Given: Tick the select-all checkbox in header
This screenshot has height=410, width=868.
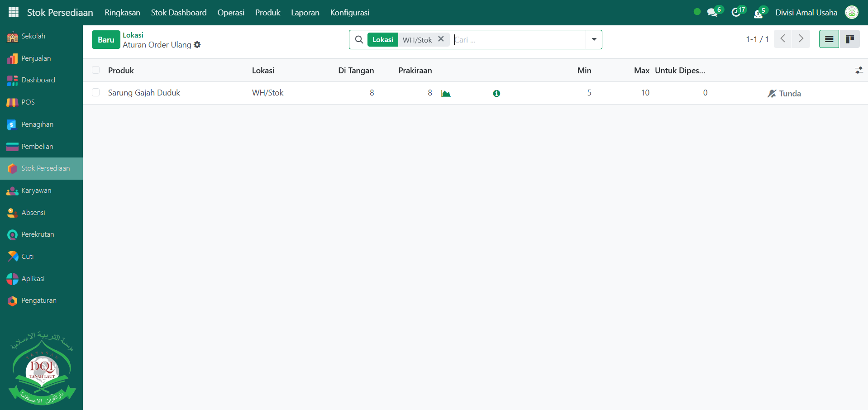Looking at the screenshot, I should (96, 70).
